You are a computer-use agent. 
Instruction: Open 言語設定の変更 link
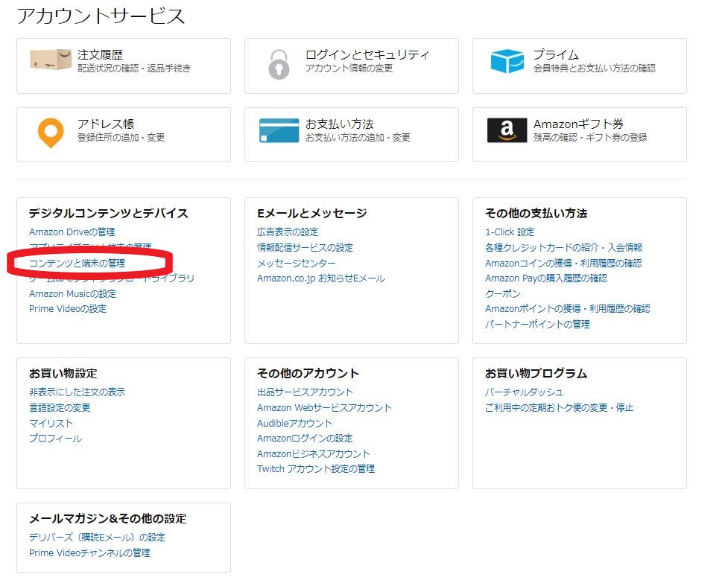click(60, 408)
